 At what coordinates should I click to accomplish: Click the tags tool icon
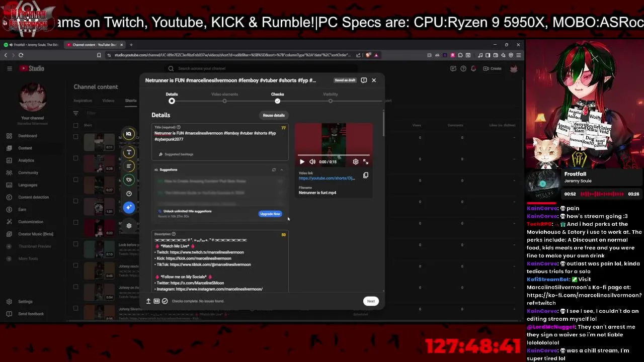tap(129, 179)
